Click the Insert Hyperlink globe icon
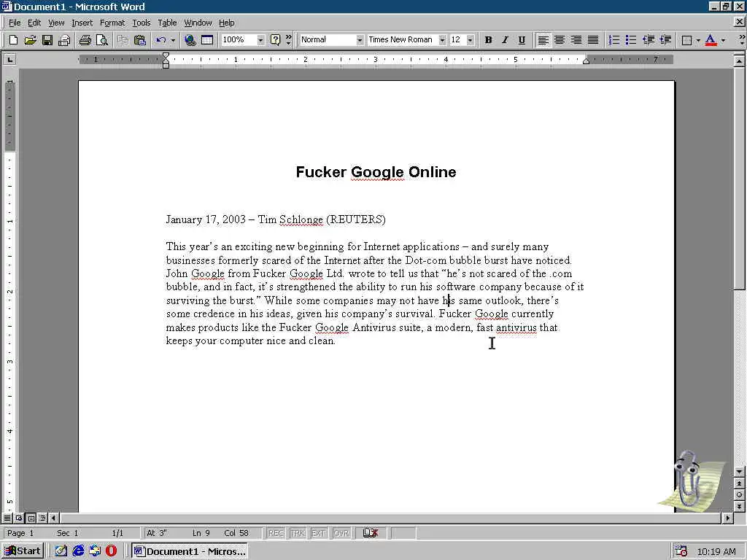 coord(190,40)
